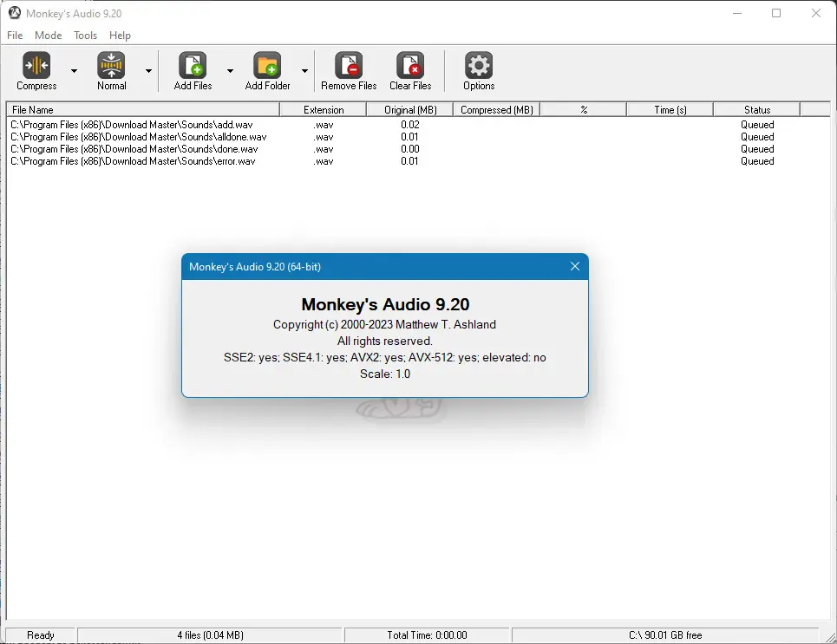837x644 pixels.
Task: Click the 'Scale: 1.0' text in dialog
Action: pos(385,374)
